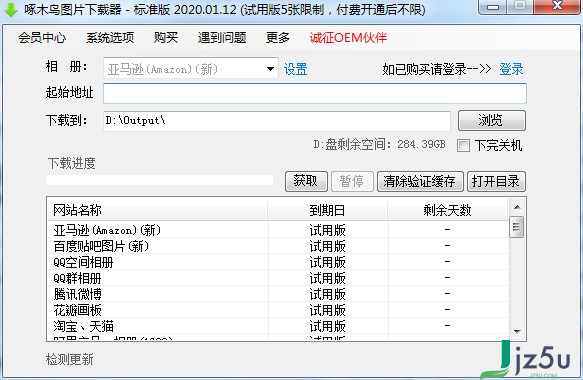Click the 打开目录 button
The height and width of the screenshot is (380, 583).
pyautogui.click(x=496, y=181)
